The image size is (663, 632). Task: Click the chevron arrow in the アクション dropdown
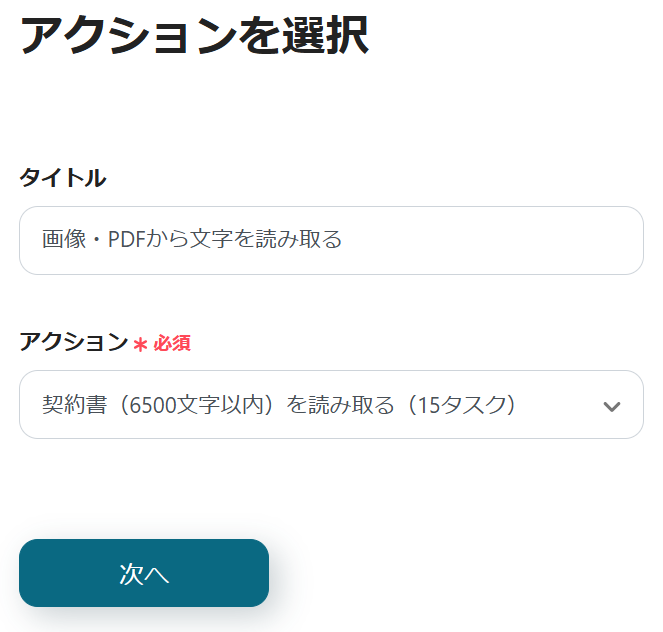(612, 406)
